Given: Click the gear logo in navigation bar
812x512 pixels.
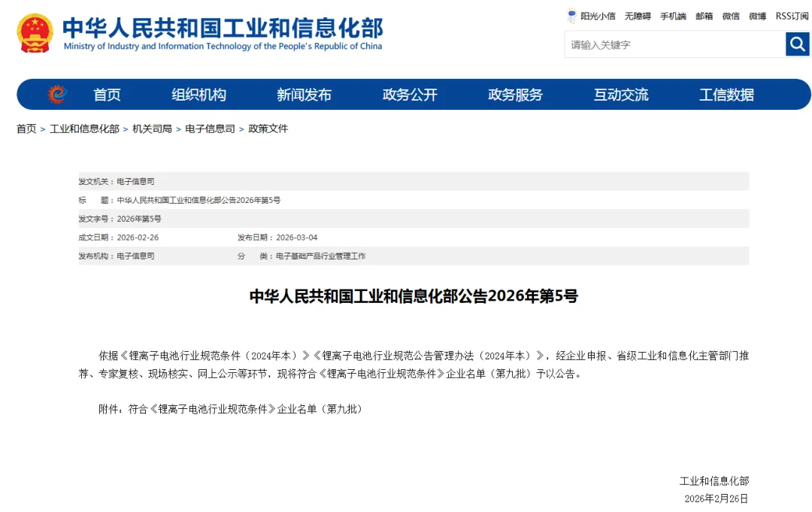Looking at the screenshot, I should click(57, 94).
